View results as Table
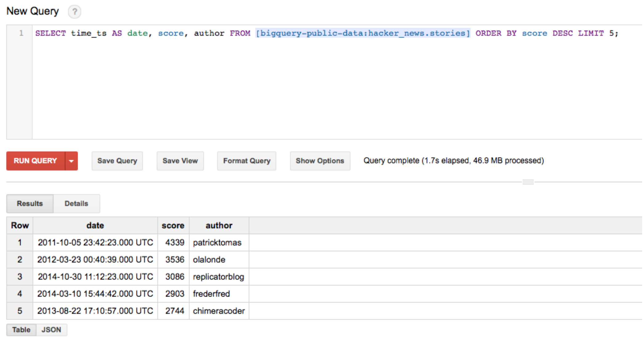Image resolution: width=644 pixels, height=343 pixels. pos(21,329)
